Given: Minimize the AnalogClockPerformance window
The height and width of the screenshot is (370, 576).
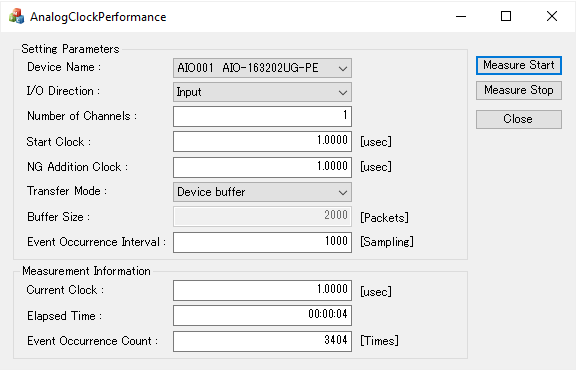Looking at the screenshot, I should [x=461, y=17].
